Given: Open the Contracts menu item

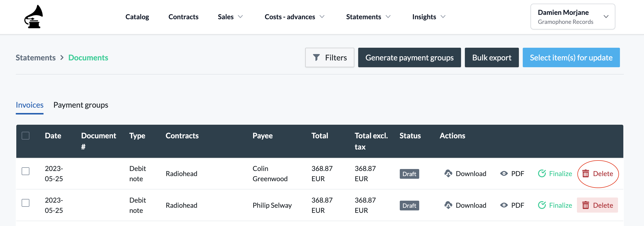Looking at the screenshot, I should pos(183,17).
